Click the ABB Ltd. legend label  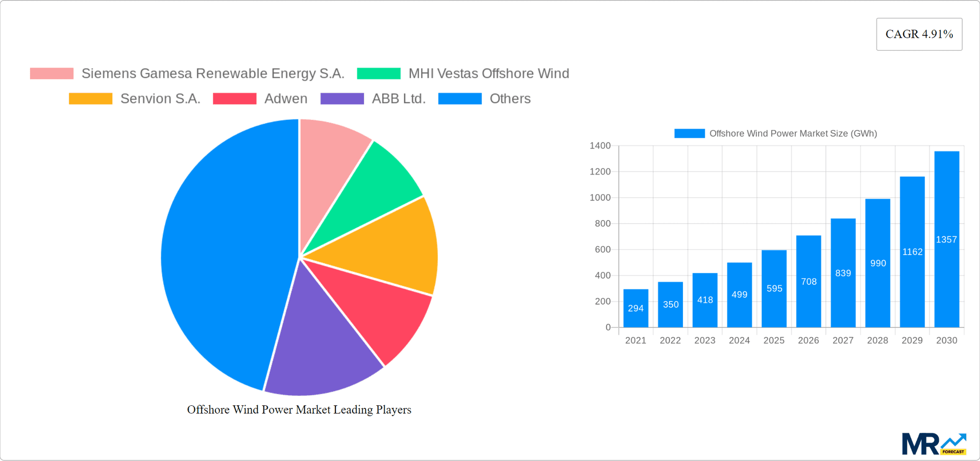(398, 98)
